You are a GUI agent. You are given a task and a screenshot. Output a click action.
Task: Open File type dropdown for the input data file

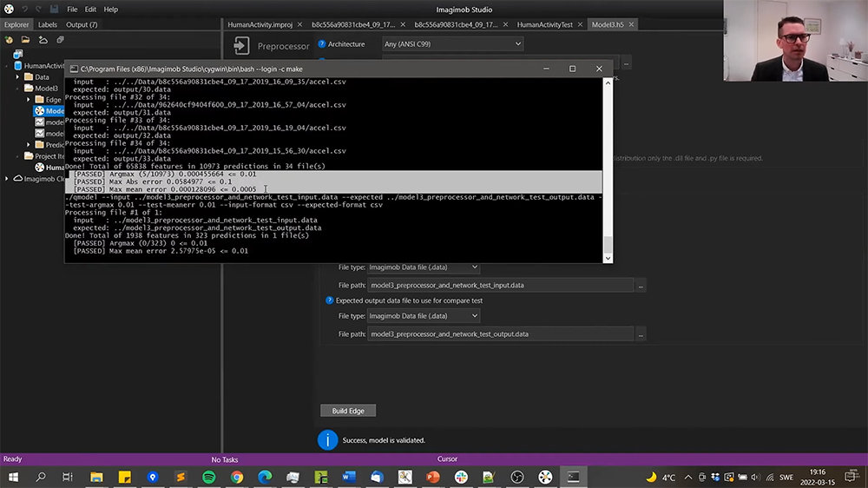click(423, 267)
